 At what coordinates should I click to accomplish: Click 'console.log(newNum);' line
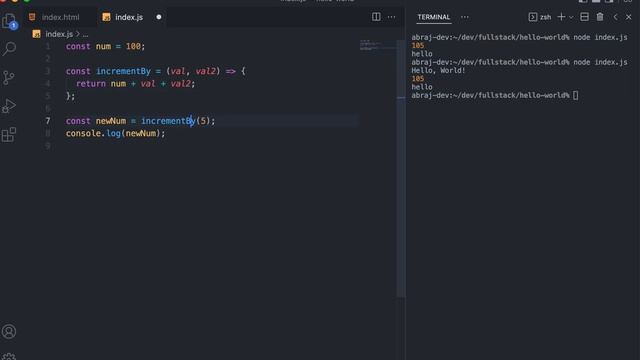[x=116, y=133]
